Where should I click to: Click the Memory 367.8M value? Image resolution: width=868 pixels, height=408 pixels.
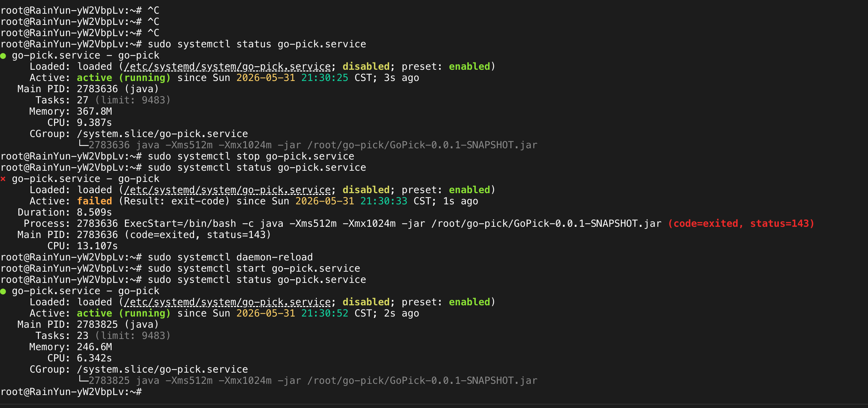(x=94, y=111)
